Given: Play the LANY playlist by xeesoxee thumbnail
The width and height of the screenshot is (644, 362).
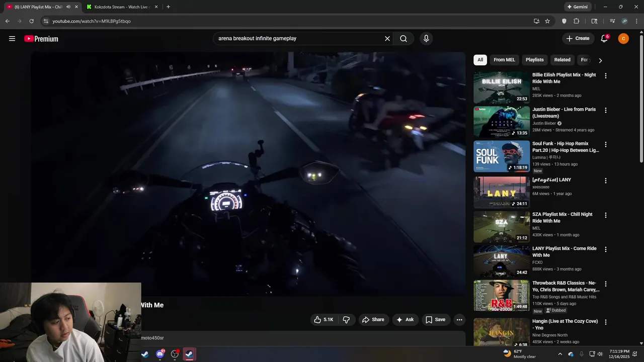Looking at the screenshot, I should (x=502, y=192).
